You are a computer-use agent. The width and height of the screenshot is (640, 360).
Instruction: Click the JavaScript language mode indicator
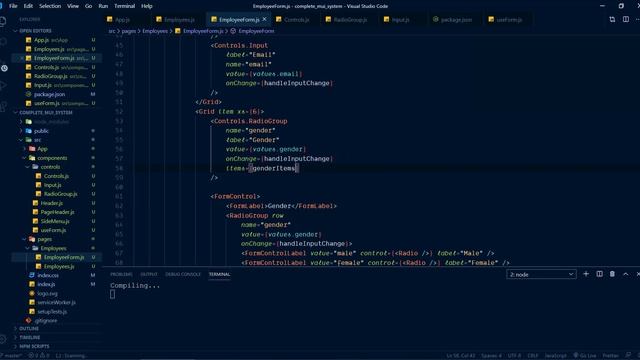pyautogui.click(x=556, y=356)
